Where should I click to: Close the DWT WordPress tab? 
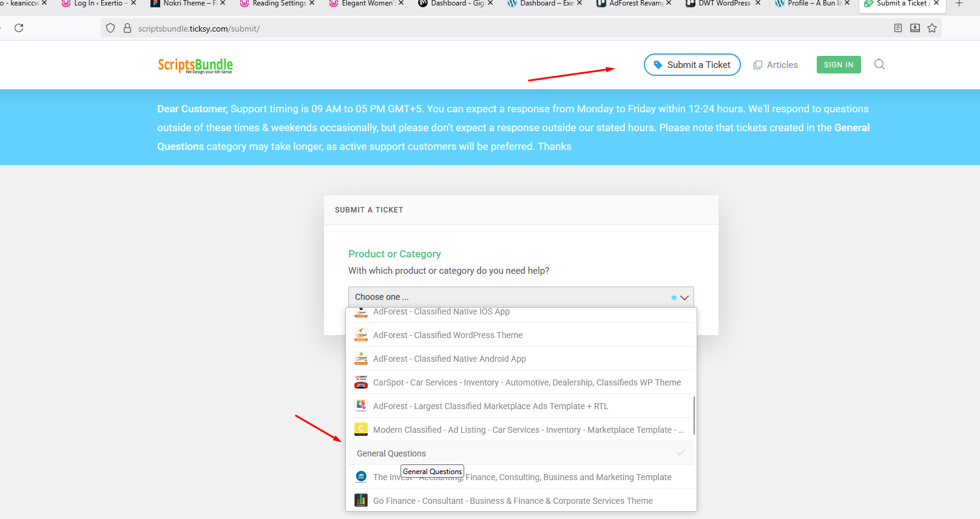[758, 3]
